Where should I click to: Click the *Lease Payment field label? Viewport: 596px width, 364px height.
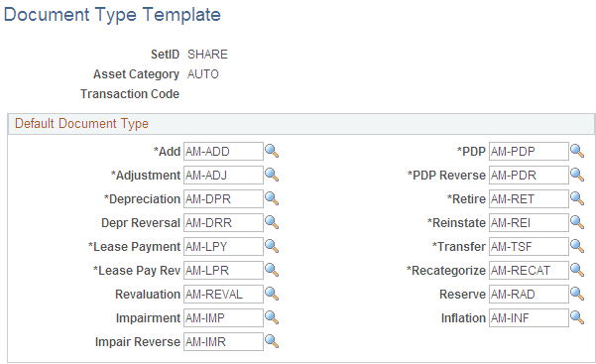coord(134,247)
